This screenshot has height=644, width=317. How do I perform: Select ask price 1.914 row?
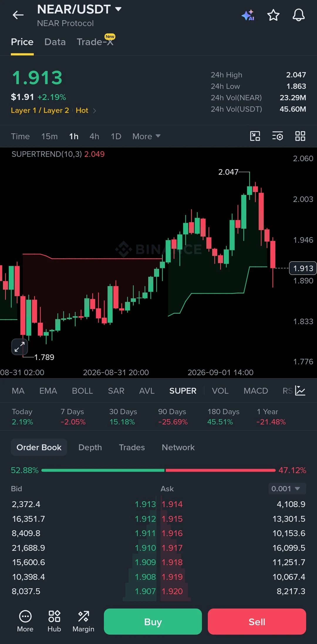[233, 504]
